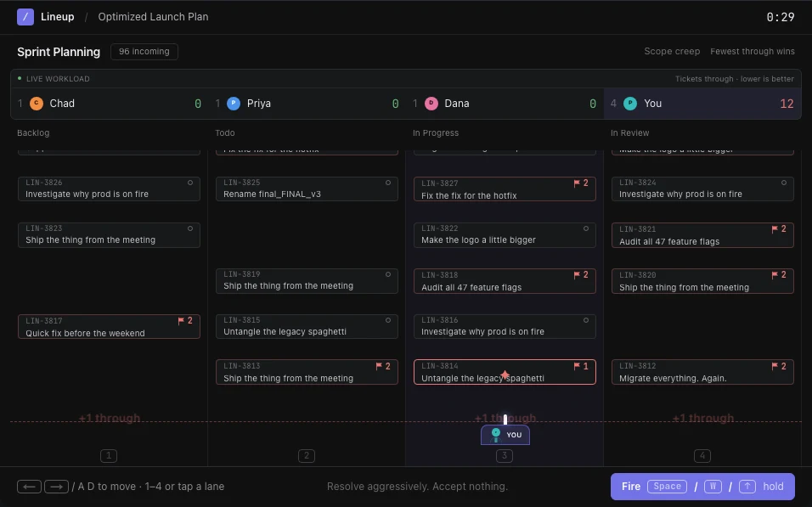Click Dana's pink avatar icon
The image size is (812, 507).
(x=431, y=104)
